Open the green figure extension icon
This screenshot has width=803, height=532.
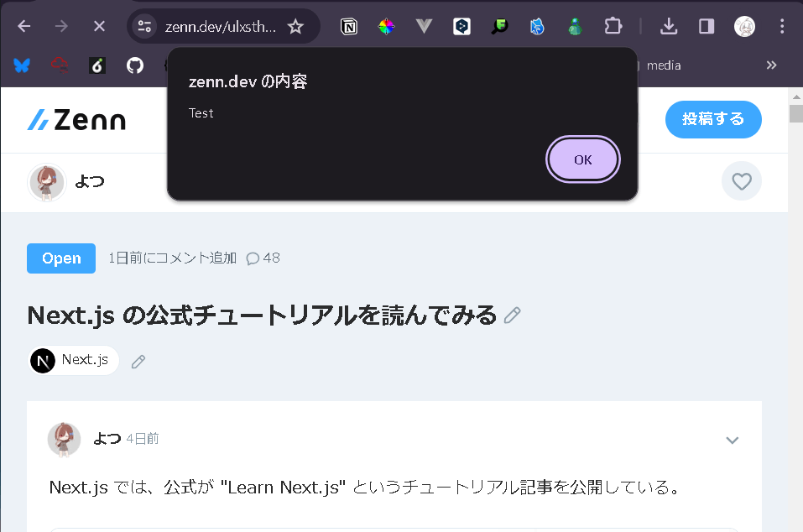tap(575, 26)
